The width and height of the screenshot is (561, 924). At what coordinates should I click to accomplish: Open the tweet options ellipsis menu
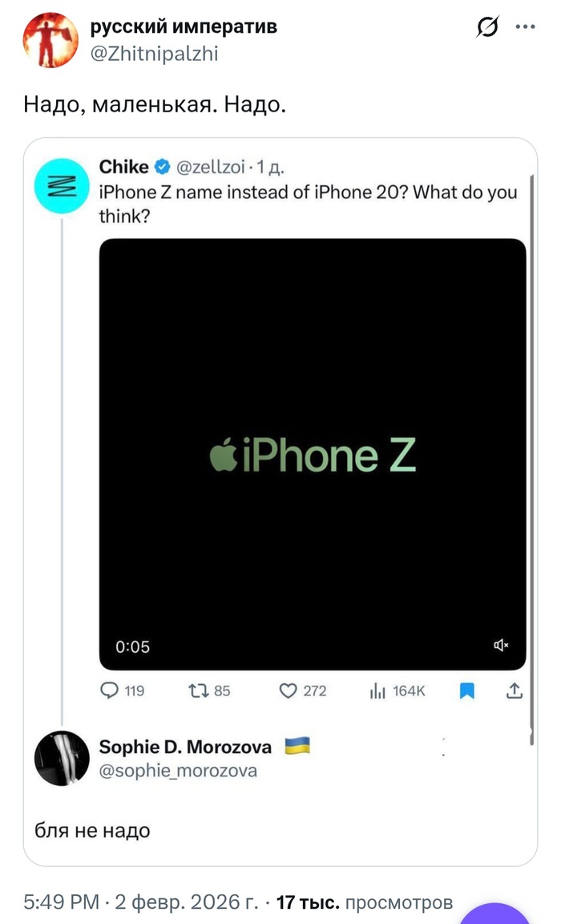click(525, 26)
